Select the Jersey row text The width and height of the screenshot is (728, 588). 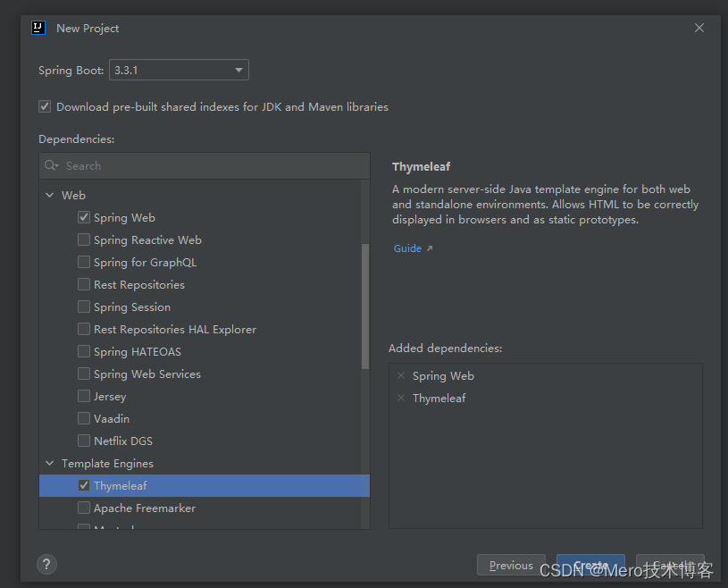click(x=110, y=396)
